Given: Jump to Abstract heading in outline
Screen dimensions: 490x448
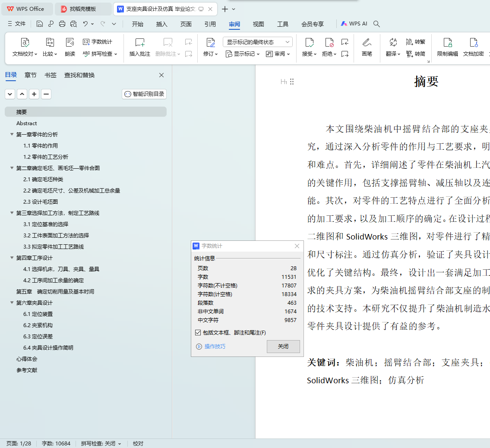Looking at the screenshot, I should [x=27, y=123].
